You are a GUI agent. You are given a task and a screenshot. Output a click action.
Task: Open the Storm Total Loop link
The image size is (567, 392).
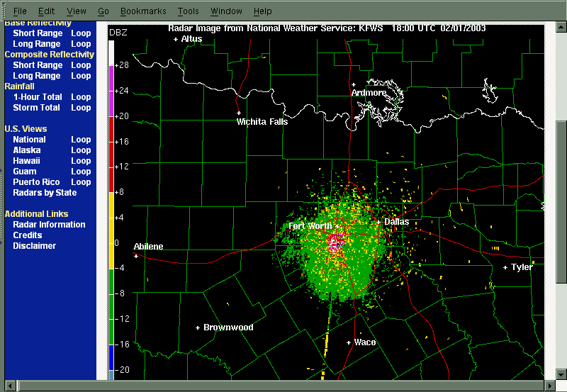(x=81, y=108)
